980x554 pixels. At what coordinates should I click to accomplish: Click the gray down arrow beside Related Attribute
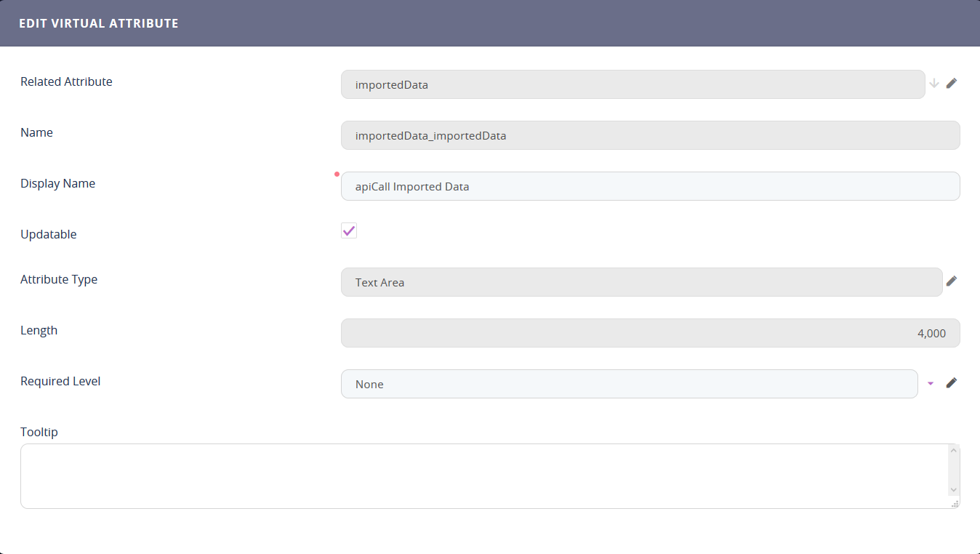point(933,83)
